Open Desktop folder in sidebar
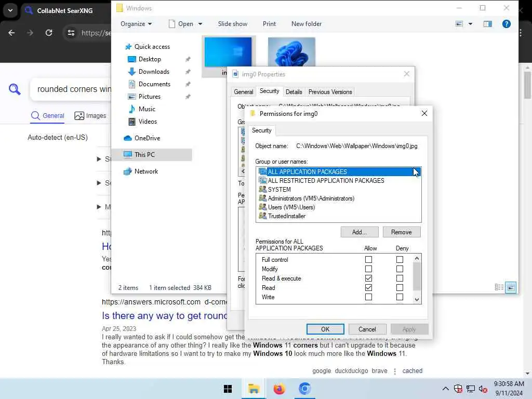532x399 pixels. (150, 59)
